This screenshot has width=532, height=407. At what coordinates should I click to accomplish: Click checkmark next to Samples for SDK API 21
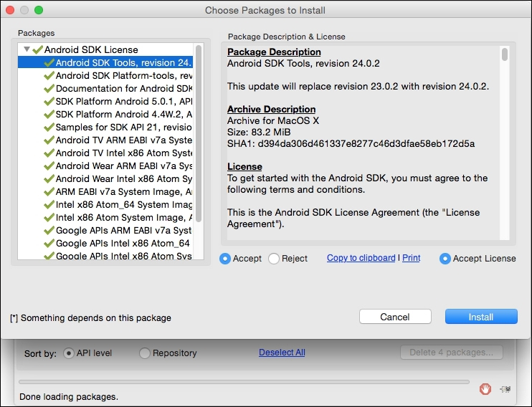pos(49,128)
